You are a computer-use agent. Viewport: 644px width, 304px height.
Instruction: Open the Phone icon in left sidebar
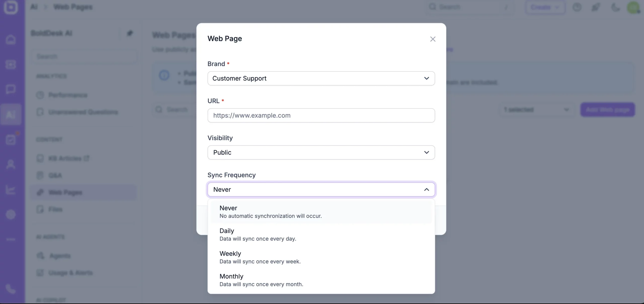coord(11,289)
